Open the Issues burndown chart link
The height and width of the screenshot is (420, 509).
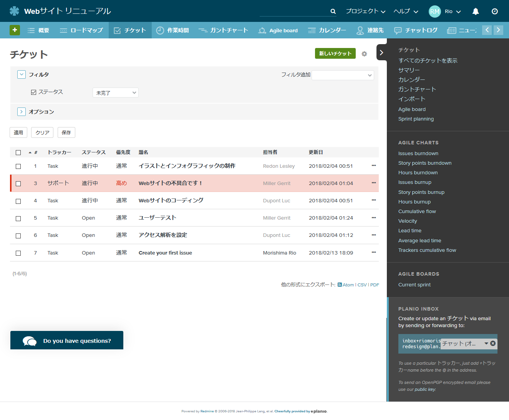[418, 154]
